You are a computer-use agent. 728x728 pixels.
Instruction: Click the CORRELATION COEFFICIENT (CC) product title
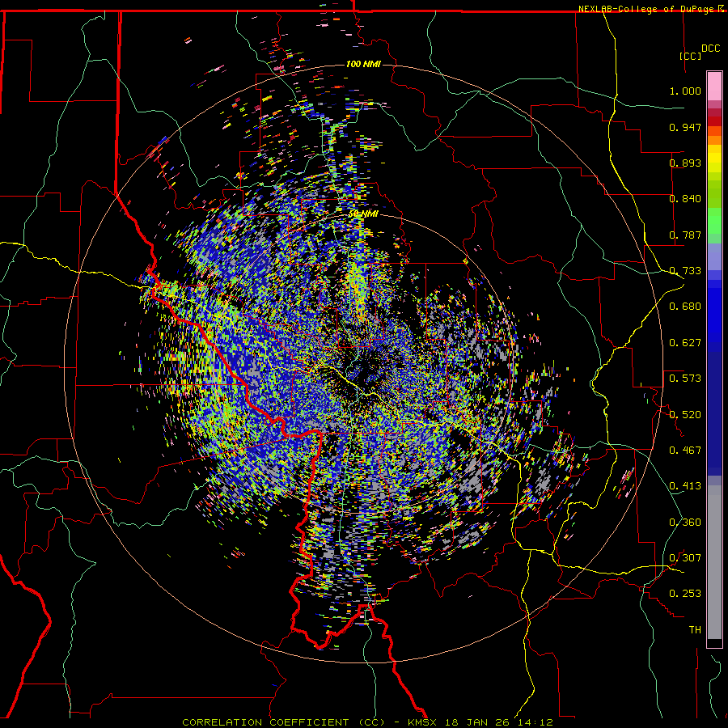283,722
